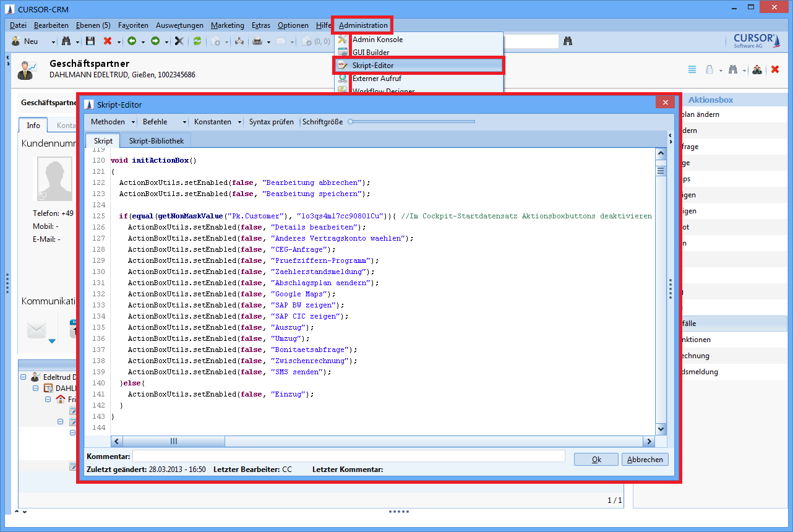Click the blue list lines icon in the header

pyautogui.click(x=692, y=70)
